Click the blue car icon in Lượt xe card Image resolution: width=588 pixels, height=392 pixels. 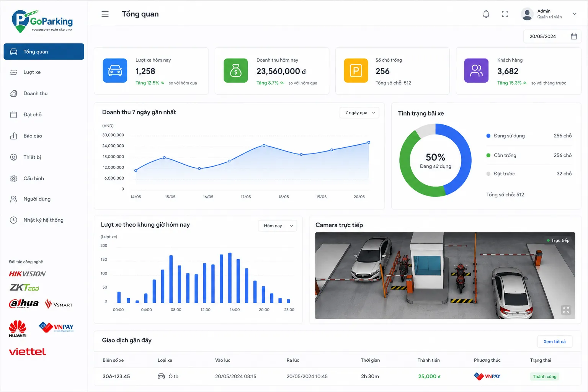[115, 70]
